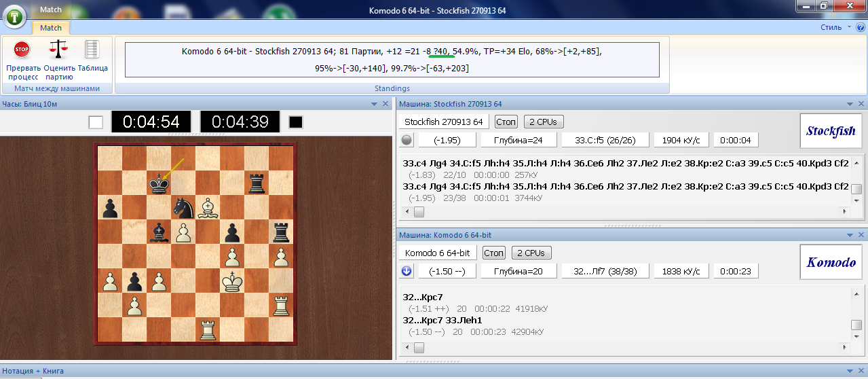Select the white king on f3
The image size is (868, 379).
point(233,281)
